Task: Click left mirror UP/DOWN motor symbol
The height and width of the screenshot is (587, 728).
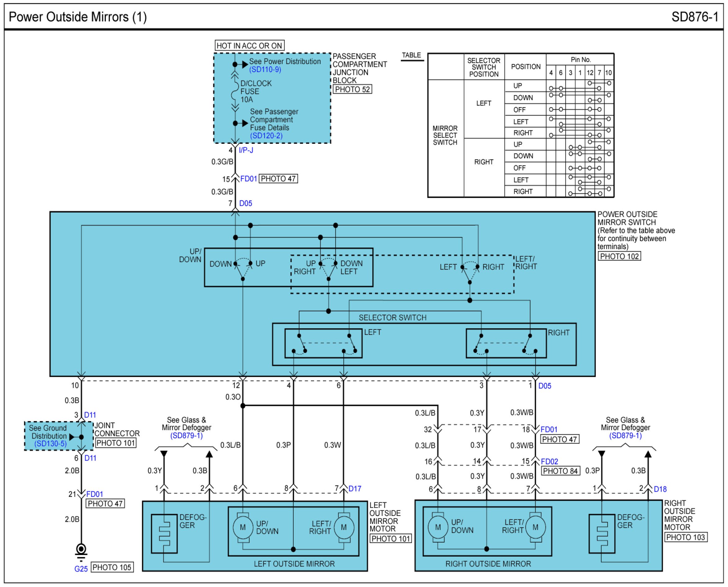Action: point(243,527)
